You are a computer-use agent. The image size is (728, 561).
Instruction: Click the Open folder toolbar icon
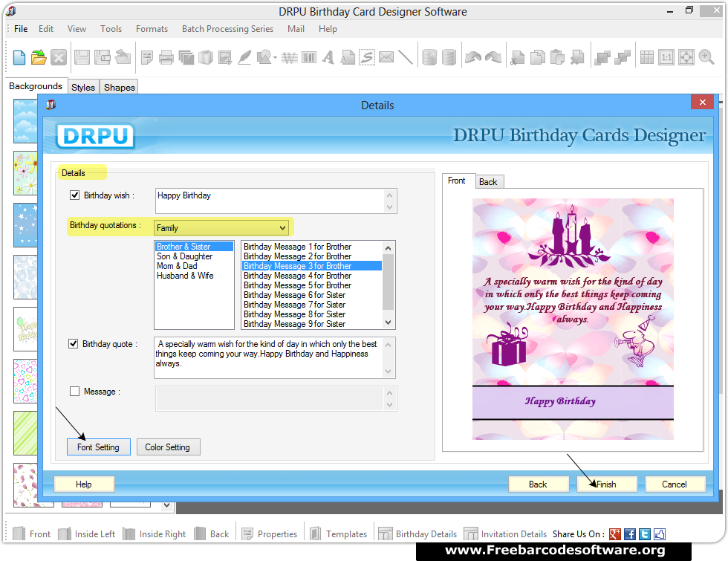(x=39, y=58)
